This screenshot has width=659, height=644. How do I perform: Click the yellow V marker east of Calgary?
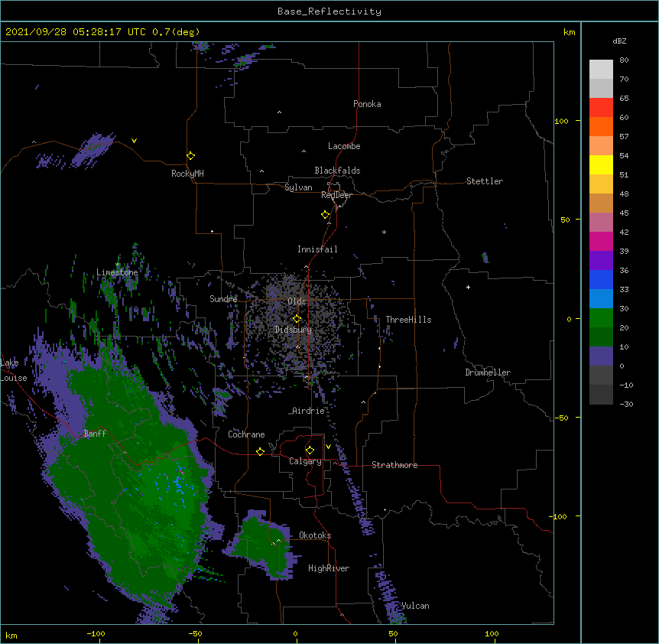pyautogui.click(x=328, y=447)
